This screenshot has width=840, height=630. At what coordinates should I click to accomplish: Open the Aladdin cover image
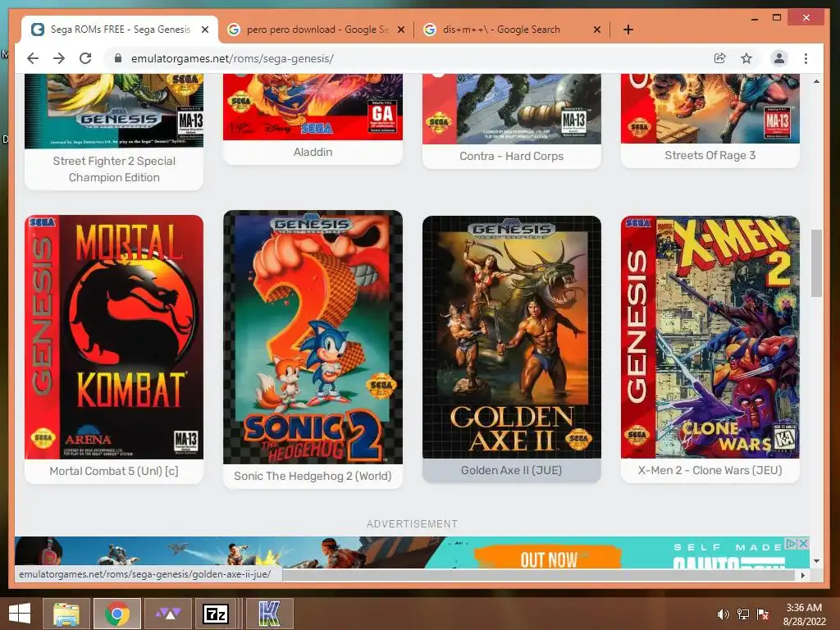tap(313, 107)
